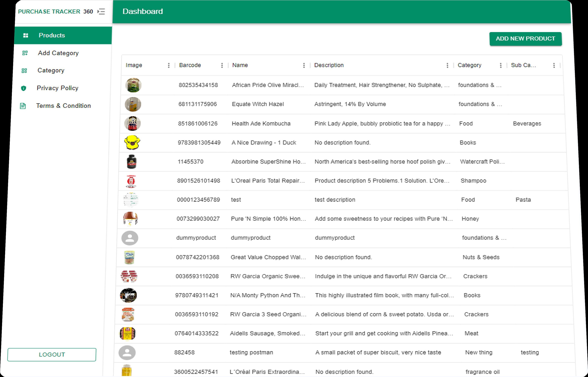The height and width of the screenshot is (377, 588).
Task: Open Name column options menu
Action: pyautogui.click(x=304, y=65)
